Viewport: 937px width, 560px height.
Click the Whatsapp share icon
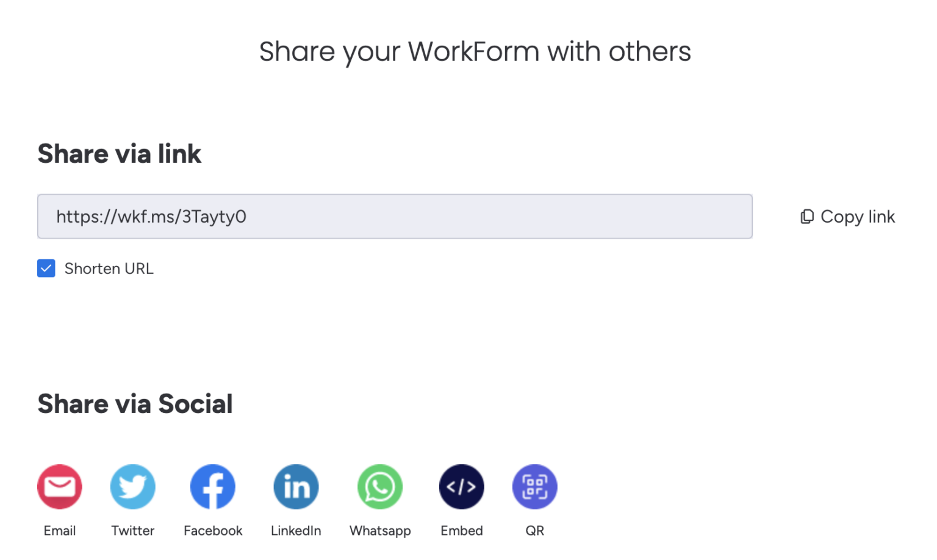coord(379,486)
